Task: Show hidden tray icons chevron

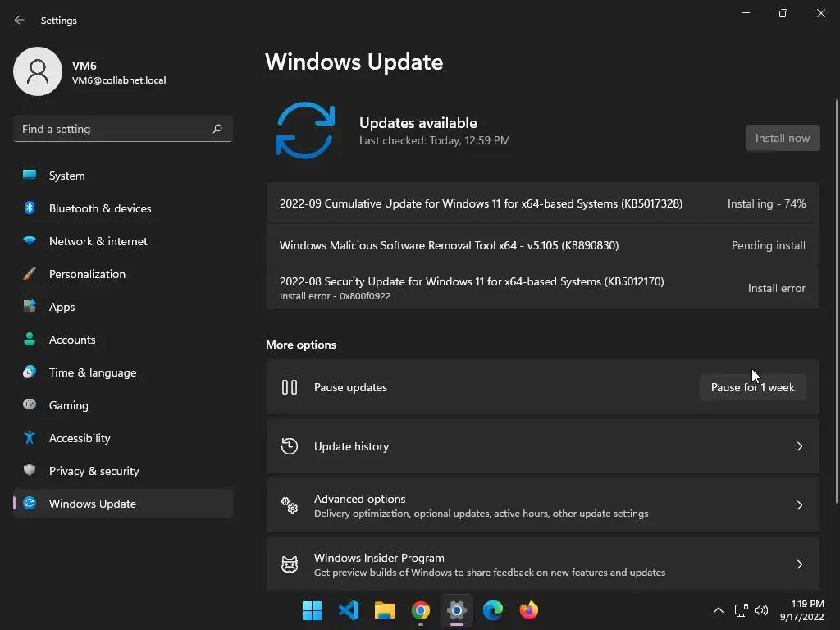Action: pos(719,610)
